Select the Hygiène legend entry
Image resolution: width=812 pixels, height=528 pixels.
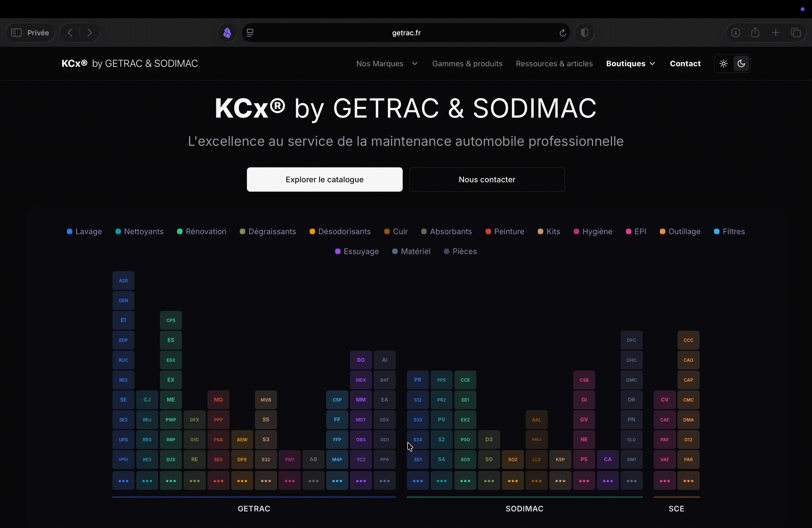pyautogui.click(x=593, y=232)
